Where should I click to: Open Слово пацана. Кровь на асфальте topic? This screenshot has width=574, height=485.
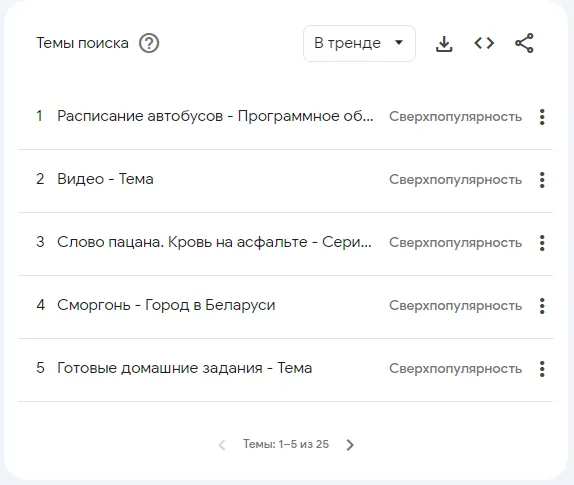[x=214, y=242]
